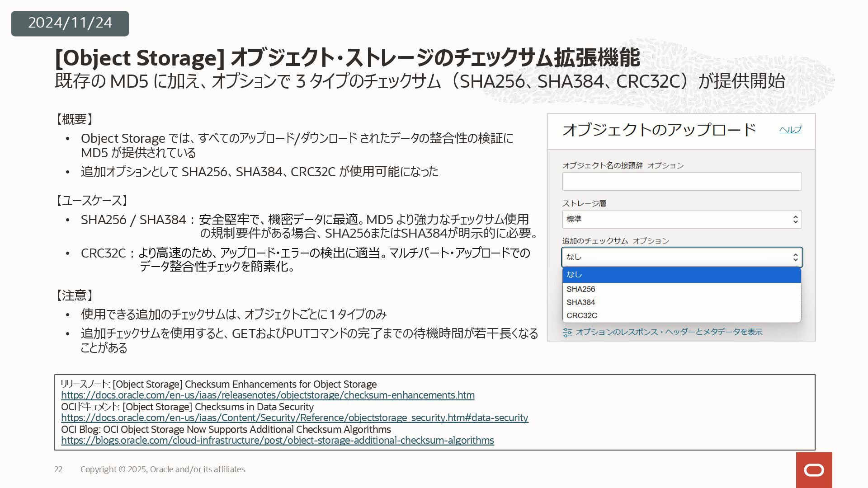This screenshot has width=868, height=488.
Task: Click the storage tier dropdown arrows
Action: click(x=795, y=220)
